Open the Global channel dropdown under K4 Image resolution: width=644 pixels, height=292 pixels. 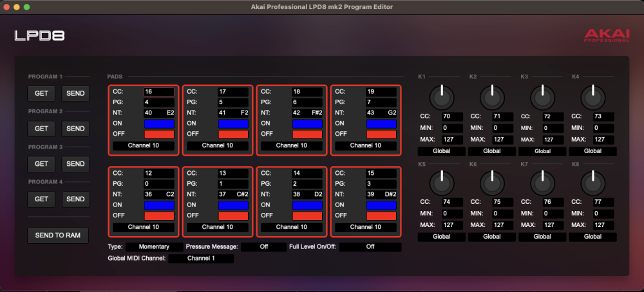tap(592, 151)
